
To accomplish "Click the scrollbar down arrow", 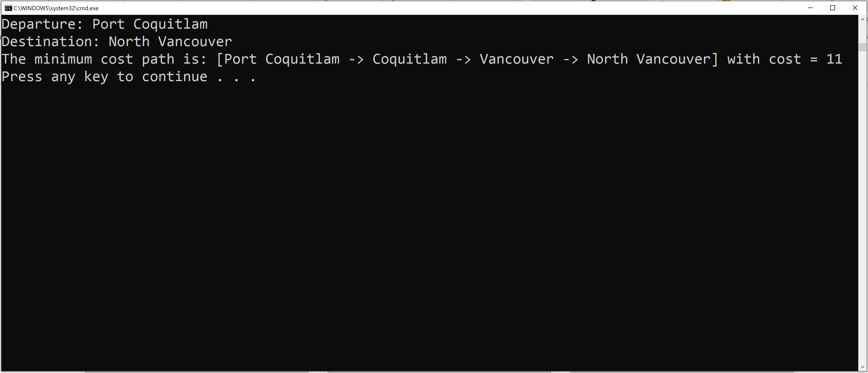I will pyautogui.click(x=862, y=367).
